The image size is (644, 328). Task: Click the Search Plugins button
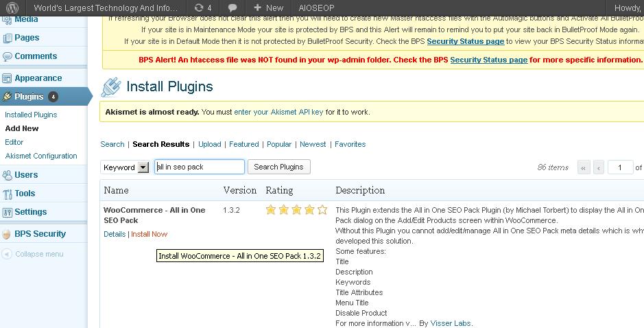point(279,167)
